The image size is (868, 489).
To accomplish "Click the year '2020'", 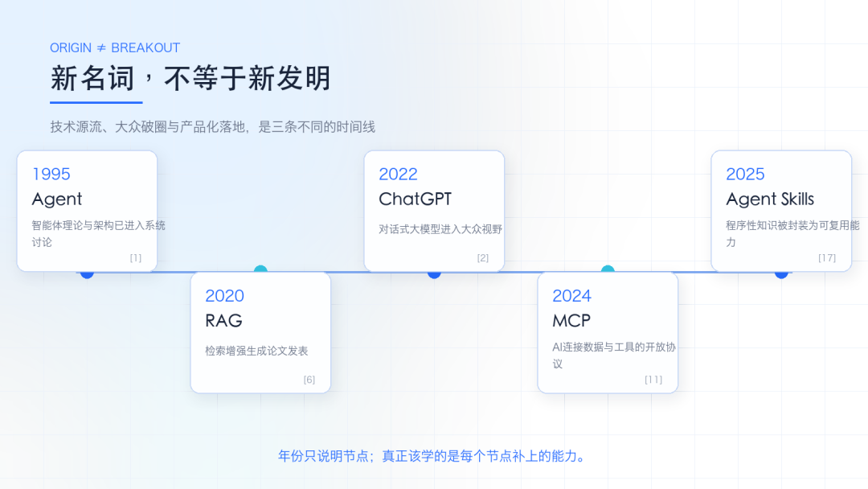I will point(225,296).
